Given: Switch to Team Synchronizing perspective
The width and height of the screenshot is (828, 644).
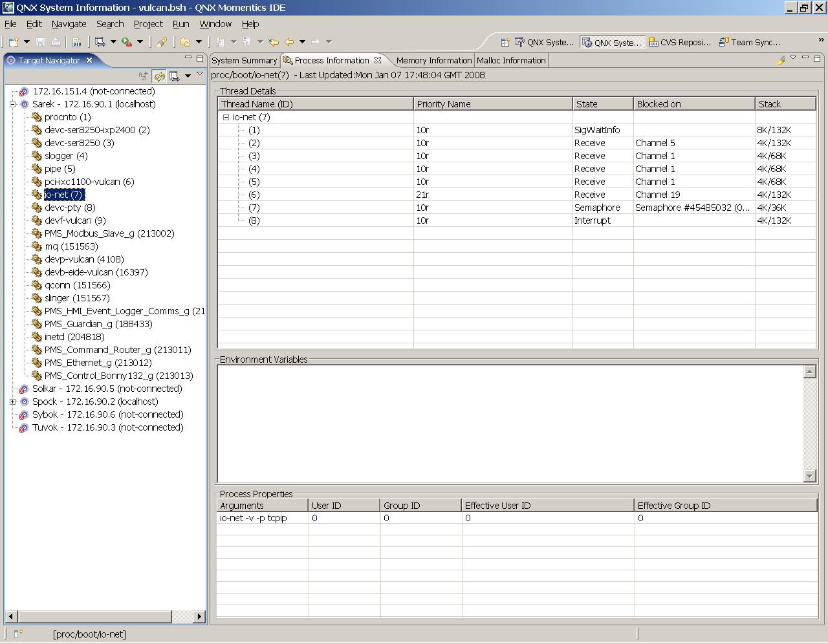Looking at the screenshot, I should click(750, 42).
